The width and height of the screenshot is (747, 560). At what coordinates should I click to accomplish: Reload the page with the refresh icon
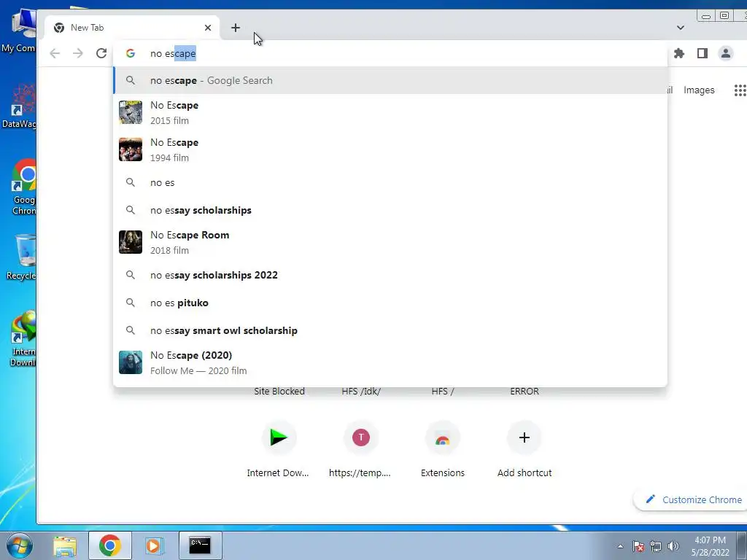click(101, 53)
